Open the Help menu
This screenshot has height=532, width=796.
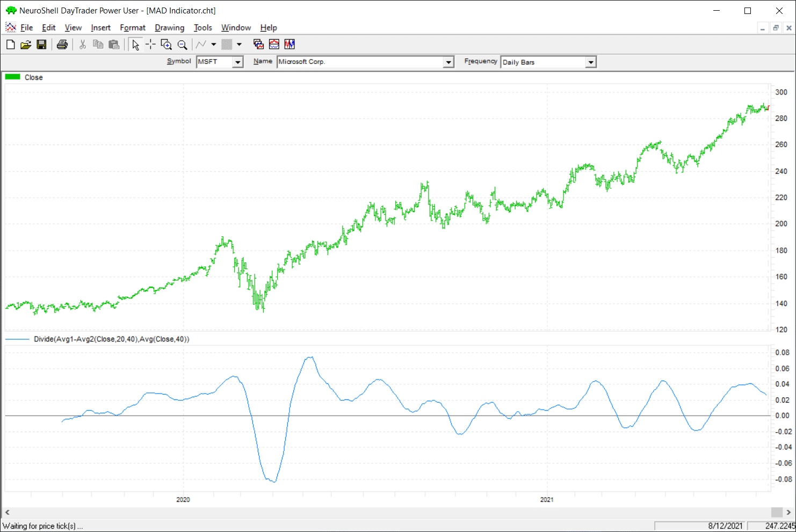tap(269, 28)
